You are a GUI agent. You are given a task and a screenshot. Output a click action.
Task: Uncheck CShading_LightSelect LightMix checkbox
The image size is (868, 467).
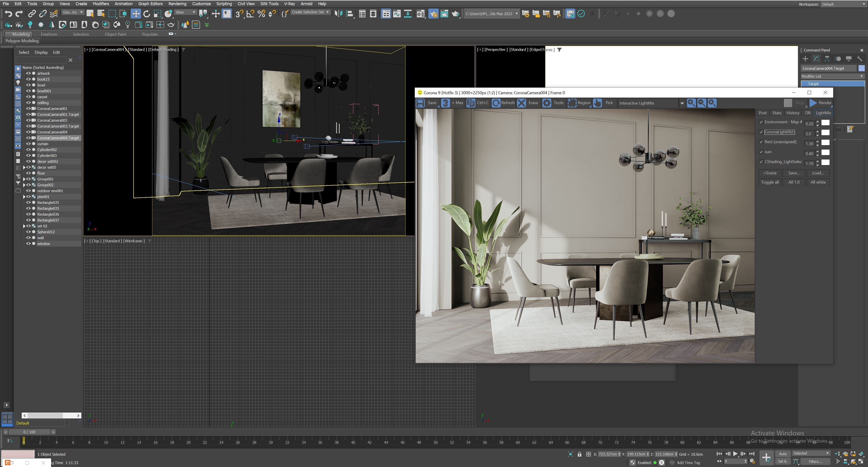click(761, 162)
